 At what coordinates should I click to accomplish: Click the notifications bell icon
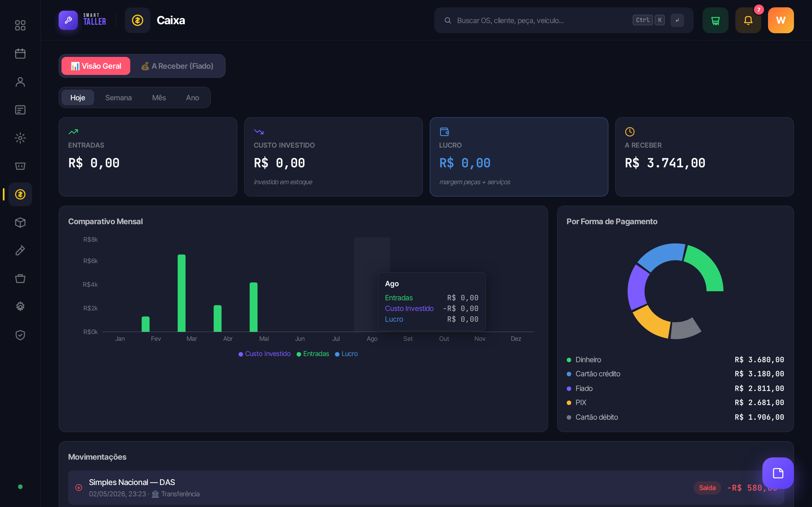[x=748, y=21]
